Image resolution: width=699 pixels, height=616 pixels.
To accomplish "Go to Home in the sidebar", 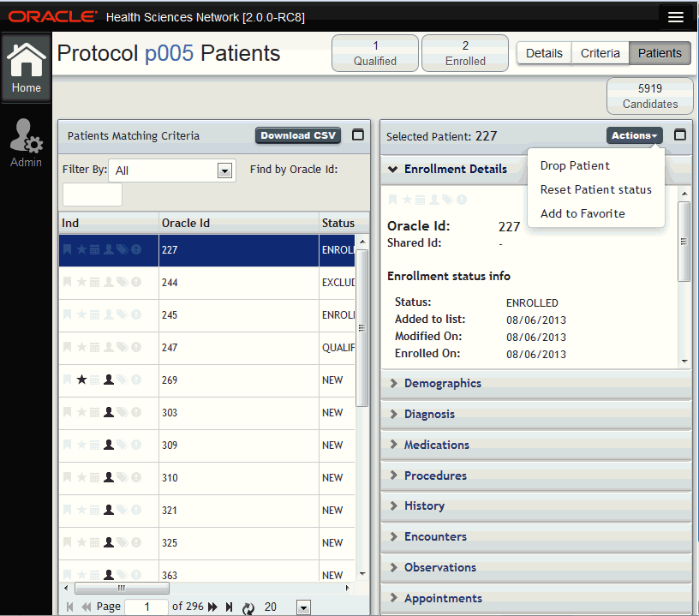I will tap(26, 68).
